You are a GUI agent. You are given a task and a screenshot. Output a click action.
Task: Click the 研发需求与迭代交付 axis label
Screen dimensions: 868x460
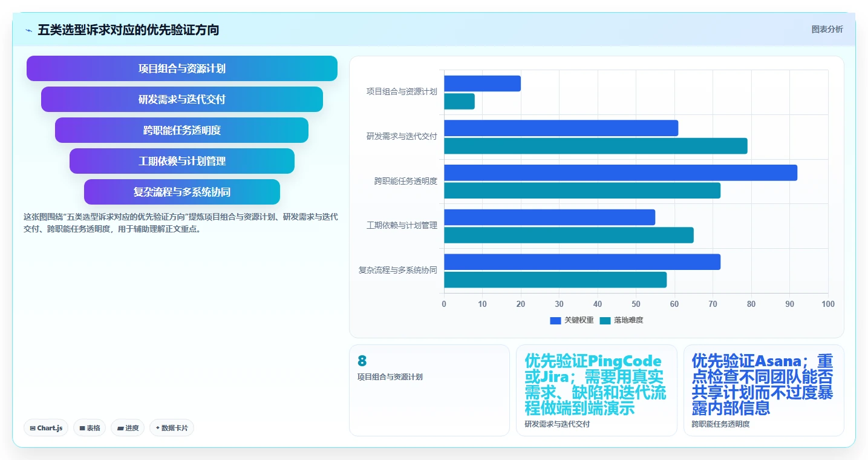click(402, 136)
